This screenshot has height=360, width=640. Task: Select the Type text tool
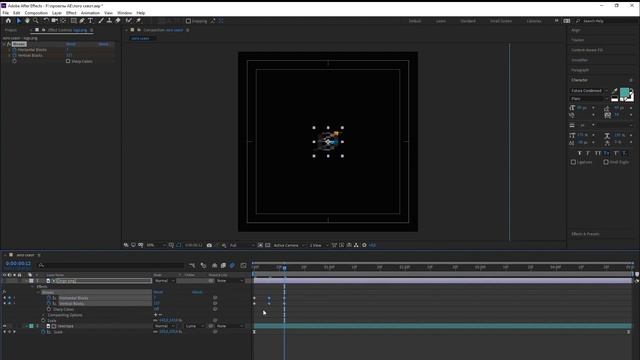(x=90, y=20)
